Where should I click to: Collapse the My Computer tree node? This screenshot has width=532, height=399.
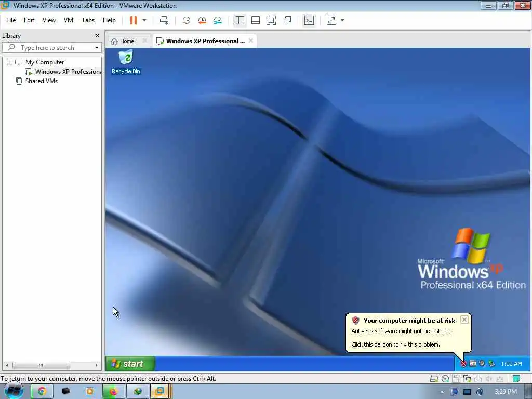coord(9,62)
